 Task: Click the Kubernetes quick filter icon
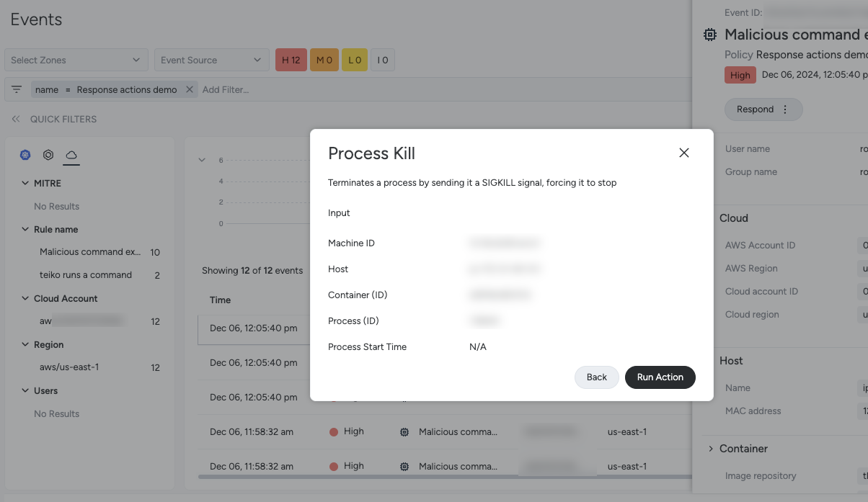[26, 155]
